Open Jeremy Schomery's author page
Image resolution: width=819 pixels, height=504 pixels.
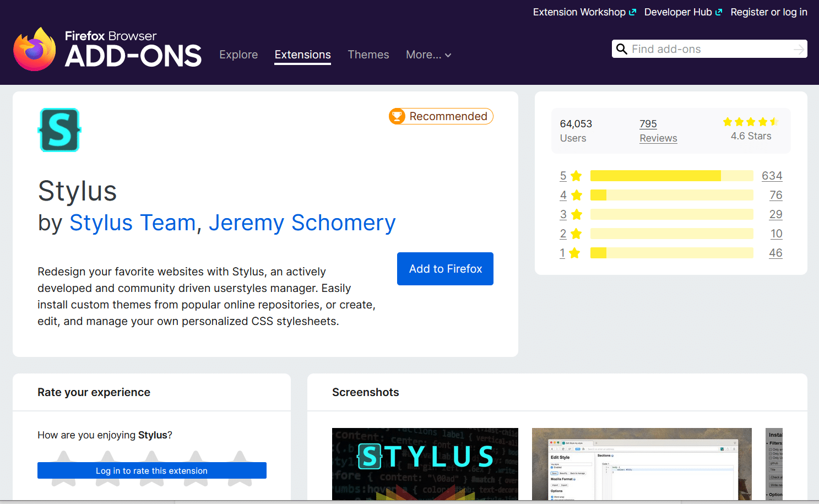click(302, 223)
